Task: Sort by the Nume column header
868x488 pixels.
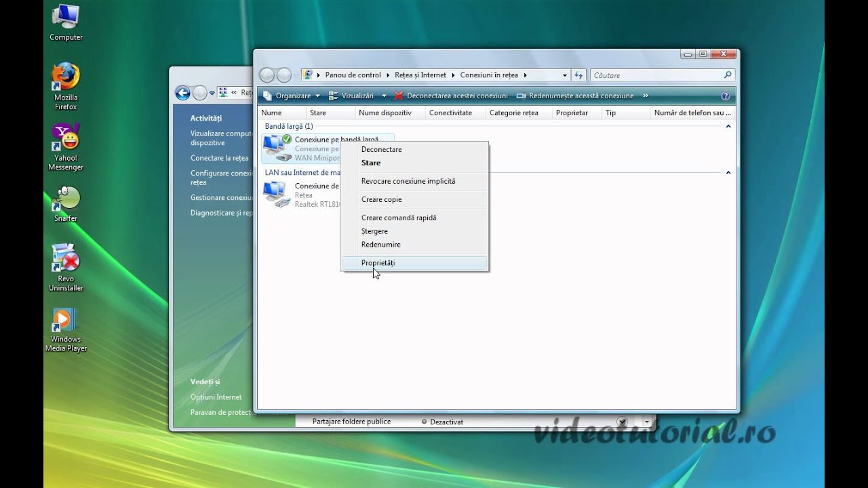Action: (x=282, y=113)
